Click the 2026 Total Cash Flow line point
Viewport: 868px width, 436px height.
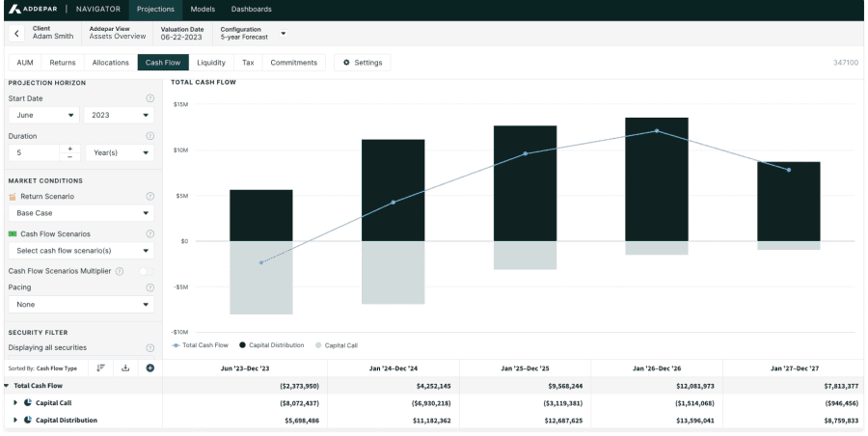point(657,130)
